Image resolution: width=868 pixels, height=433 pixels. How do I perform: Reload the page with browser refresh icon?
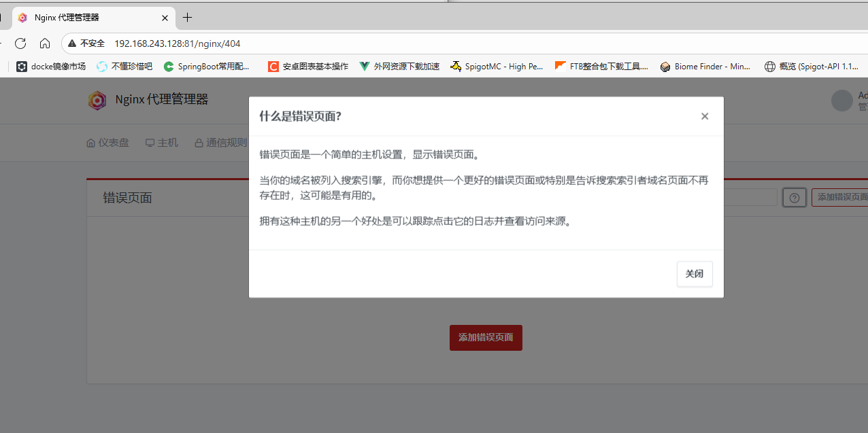point(20,44)
